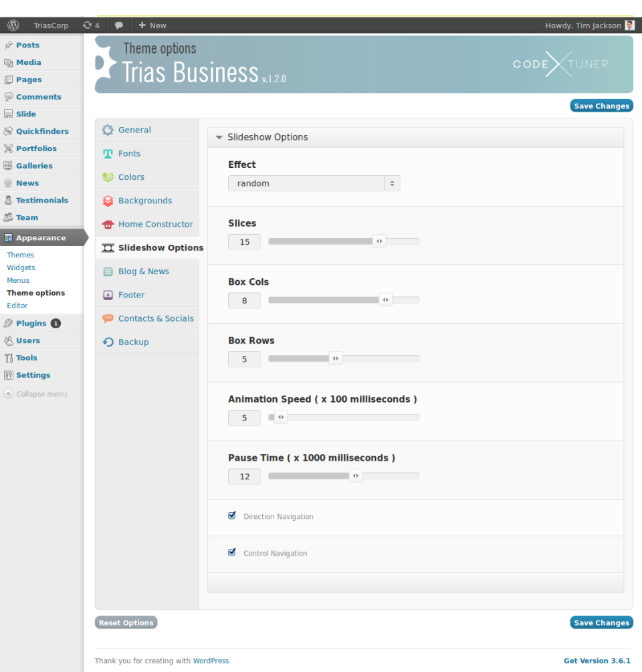642x672 pixels.
Task: Collapse the Slideshow Options section triangle
Action: click(219, 138)
